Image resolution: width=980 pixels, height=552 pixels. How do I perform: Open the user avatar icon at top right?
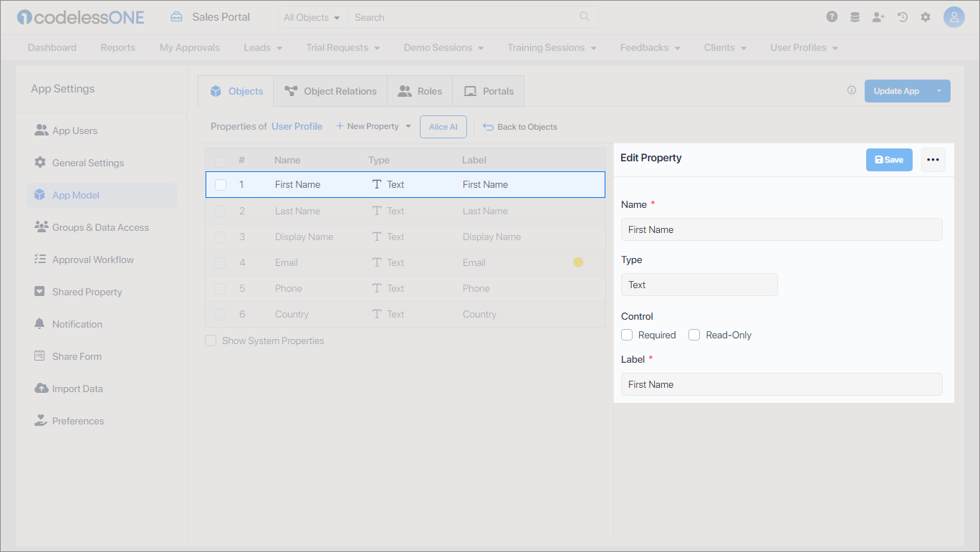point(954,16)
